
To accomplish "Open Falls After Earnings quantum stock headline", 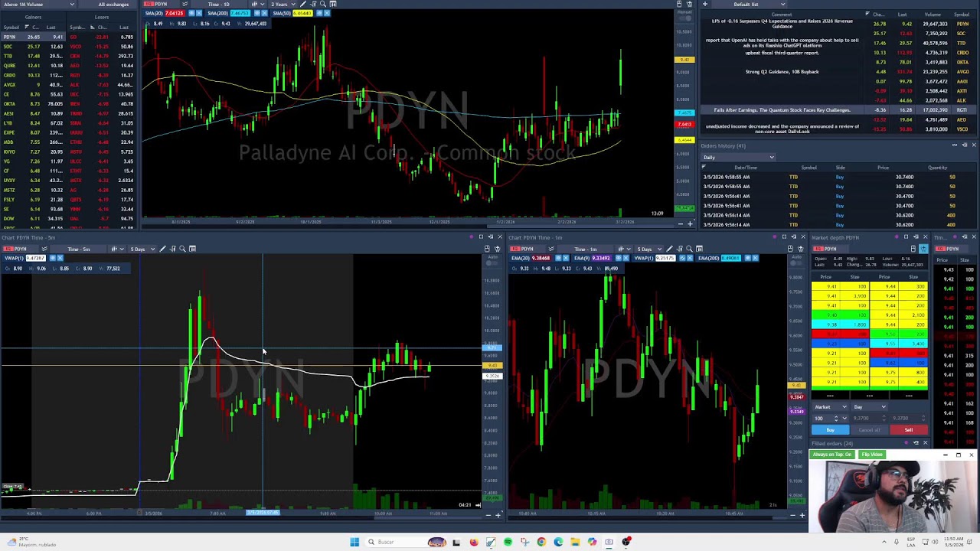I will pyautogui.click(x=782, y=110).
